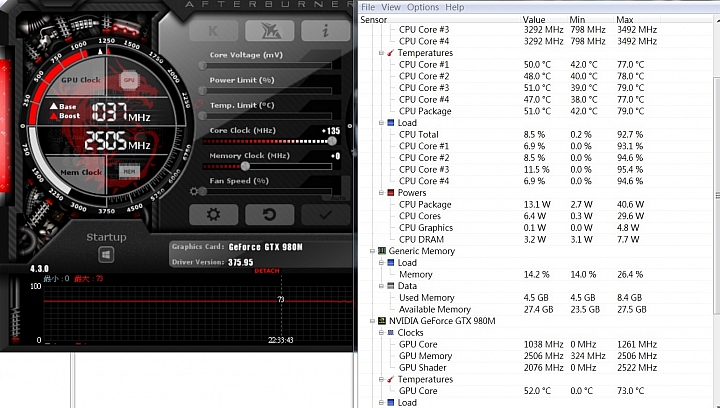Image resolution: width=720 pixels, height=408 pixels.
Task: Click the Memory Clock slider handle
Action: [x=245, y=166]
